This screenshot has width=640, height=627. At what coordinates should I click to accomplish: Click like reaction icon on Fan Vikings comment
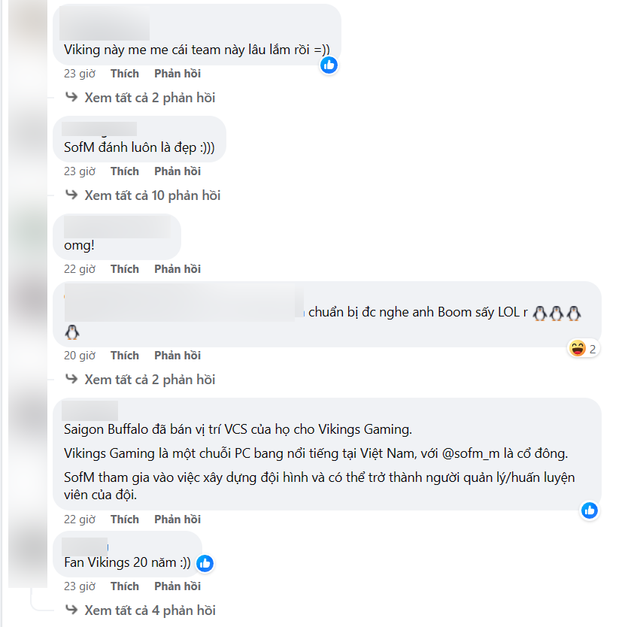[x=205, y=563]
